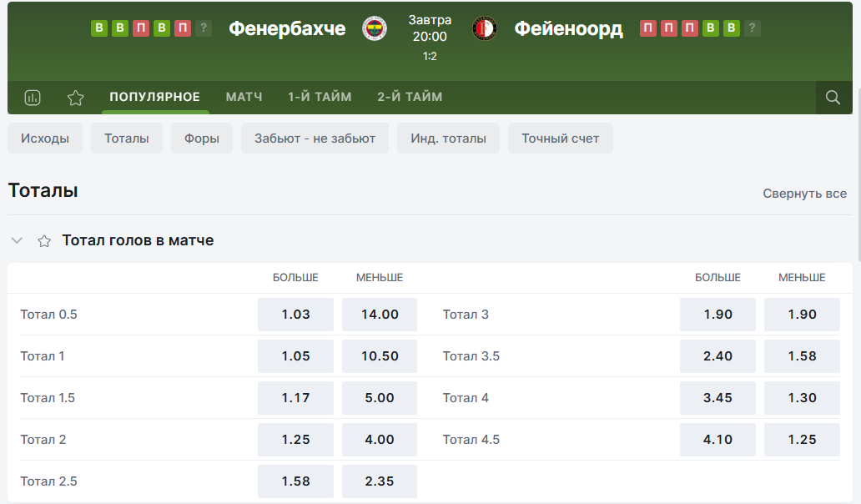Screen dimensions: 861x504
Task: Favorite the Тотал голов в матче market star
Action: pyautogui.click(x=44, y=241)
